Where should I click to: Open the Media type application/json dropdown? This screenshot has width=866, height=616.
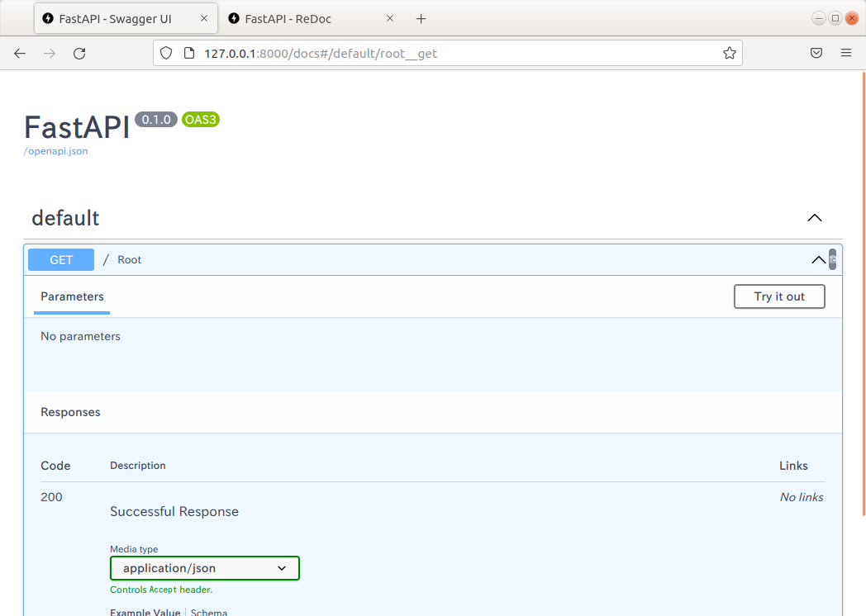tap(204, 568)
